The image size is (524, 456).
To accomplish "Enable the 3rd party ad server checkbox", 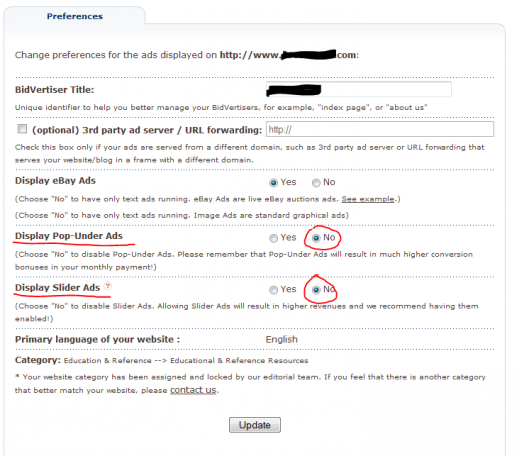I will click(22, 129).
